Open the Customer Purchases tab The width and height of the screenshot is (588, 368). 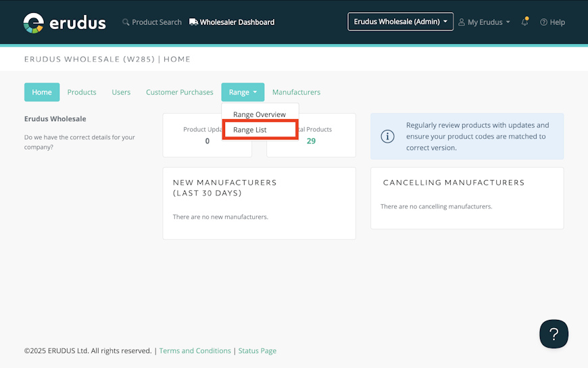pos(180,92)
